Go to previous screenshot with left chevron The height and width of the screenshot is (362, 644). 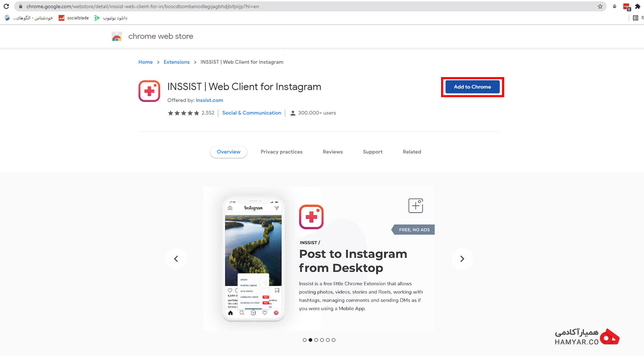(x=176, y=259)
